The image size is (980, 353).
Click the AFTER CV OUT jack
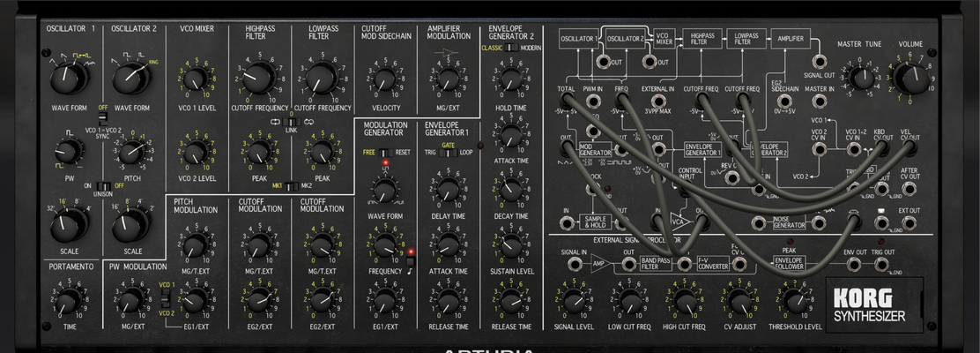[909, 188]
